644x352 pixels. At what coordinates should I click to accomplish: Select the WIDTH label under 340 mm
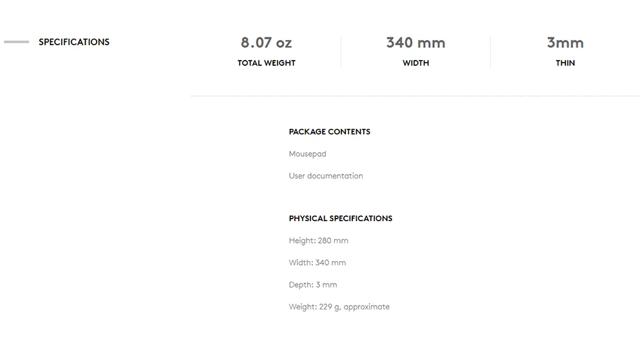point(415,63)
